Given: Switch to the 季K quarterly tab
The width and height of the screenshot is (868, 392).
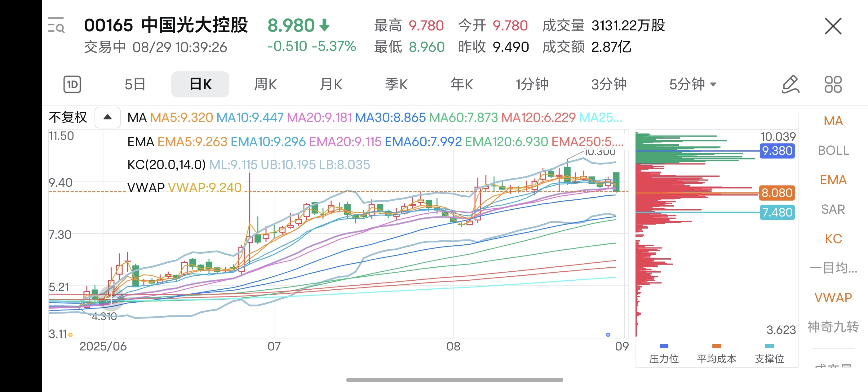Looking at the screenshot, I should 396,84.
